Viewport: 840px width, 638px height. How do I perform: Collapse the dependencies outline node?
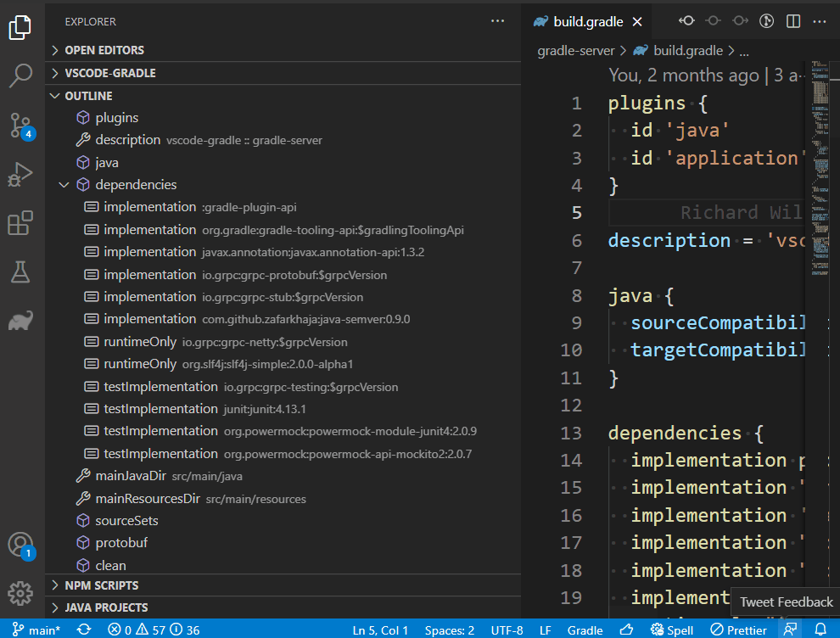64,185
